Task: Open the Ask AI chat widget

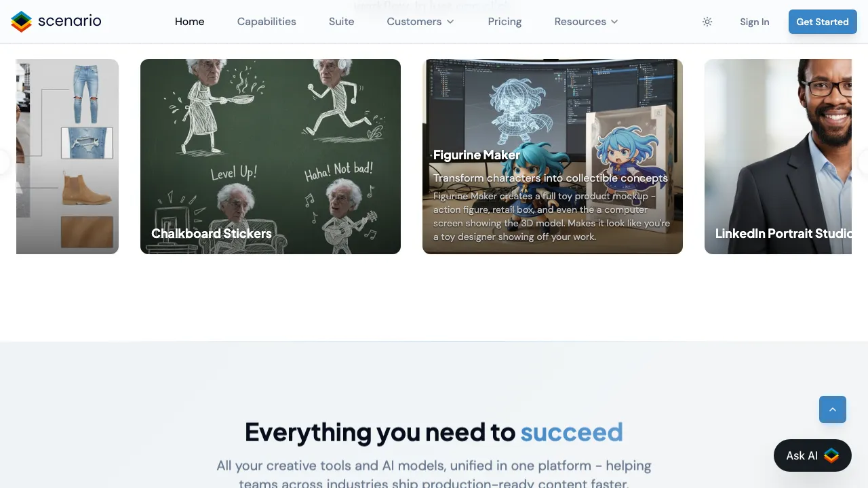Action: tap(812, 455)
